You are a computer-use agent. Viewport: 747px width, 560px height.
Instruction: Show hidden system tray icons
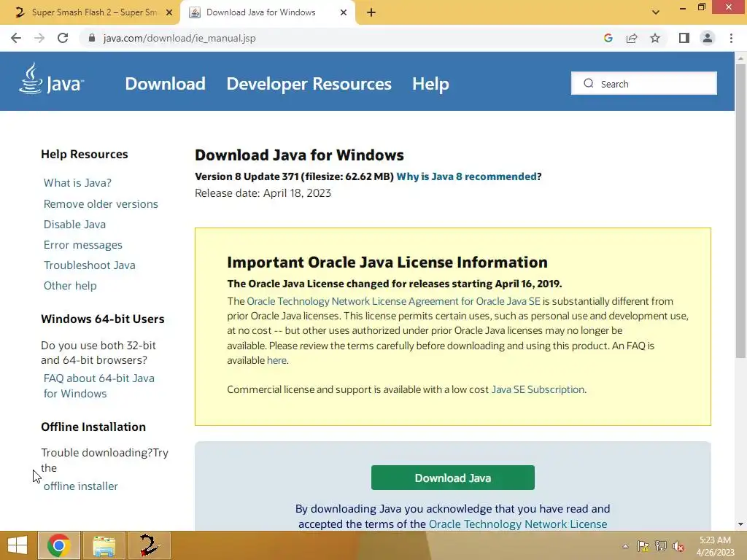coord(625,546)
